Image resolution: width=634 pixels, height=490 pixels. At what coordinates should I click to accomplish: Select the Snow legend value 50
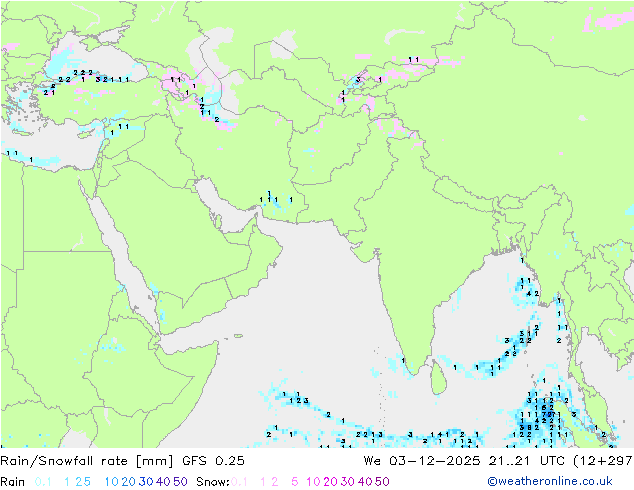tap(382, 482)
